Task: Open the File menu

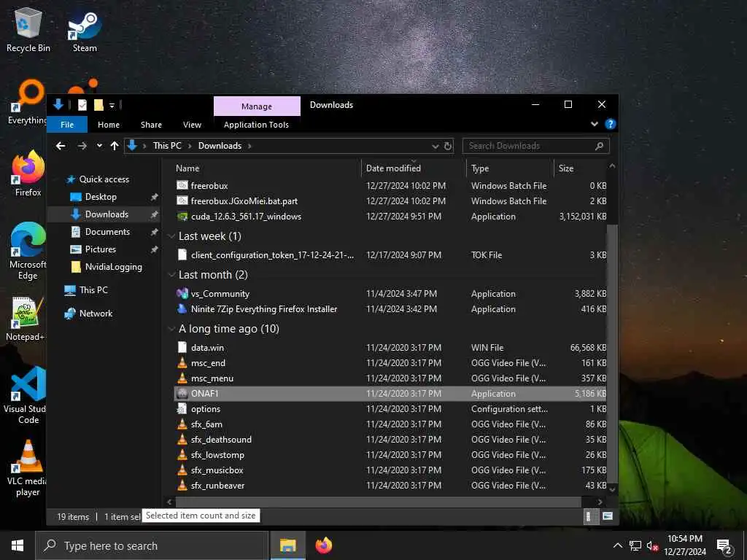Action: tap(67, 125)
